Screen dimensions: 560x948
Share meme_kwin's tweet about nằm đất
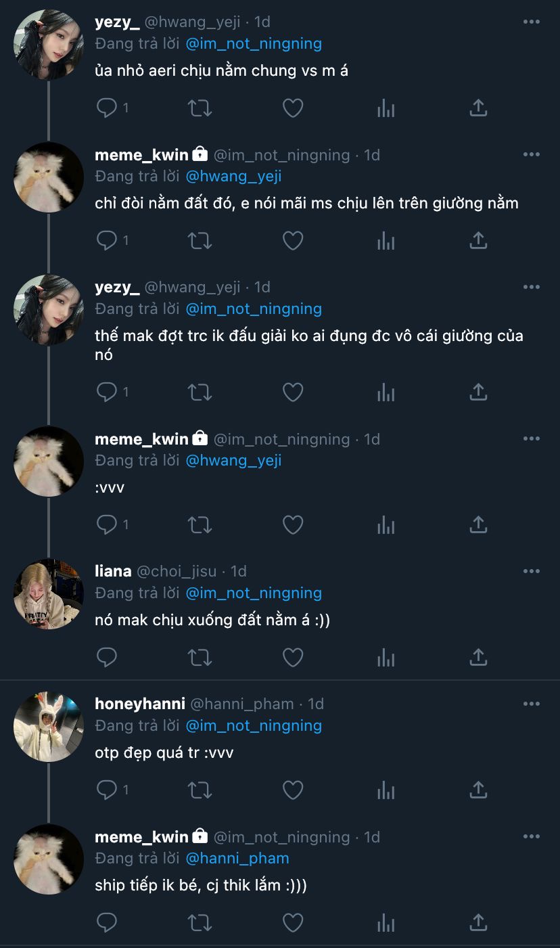(478, 240)
